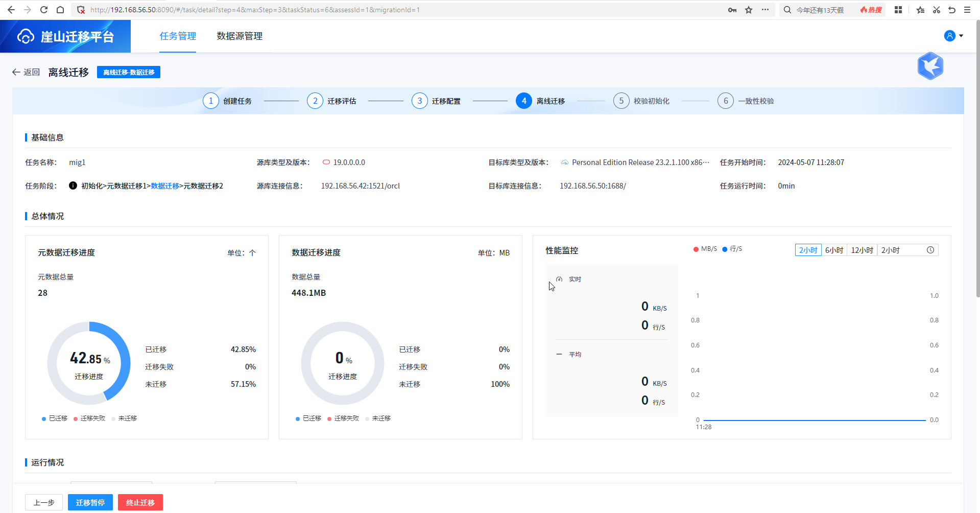Go to step 1 创建任务
Image resolution: width=980 pixels, height=513 pixels.
coord(227,101)
